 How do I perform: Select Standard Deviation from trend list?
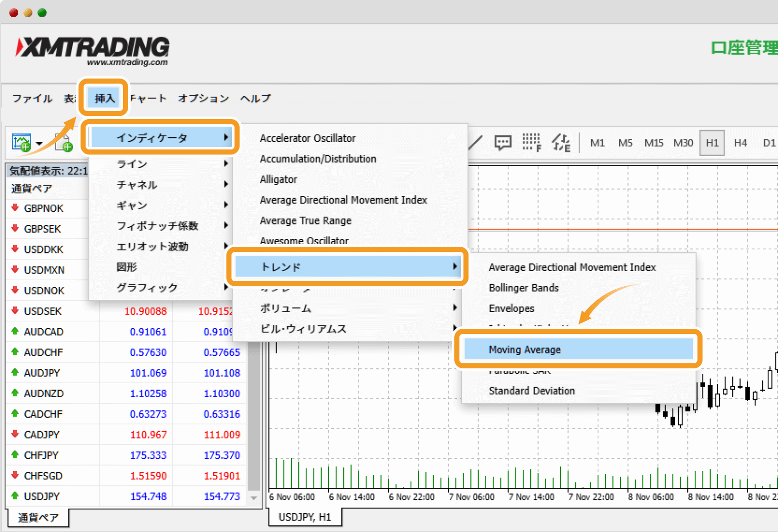coord(532,391)
